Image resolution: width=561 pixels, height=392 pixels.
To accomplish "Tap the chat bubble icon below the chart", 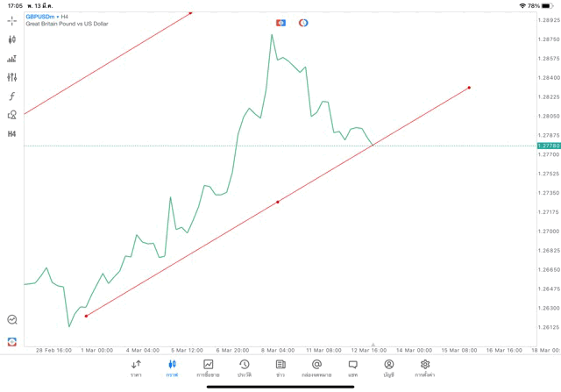I will coord(352,367).
